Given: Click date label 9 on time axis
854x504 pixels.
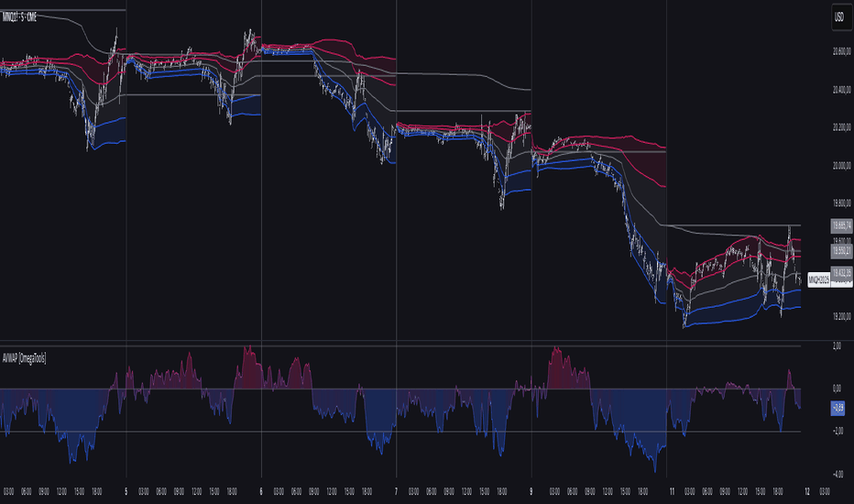Looking at the screenshot, I should [x=531, y=491].
